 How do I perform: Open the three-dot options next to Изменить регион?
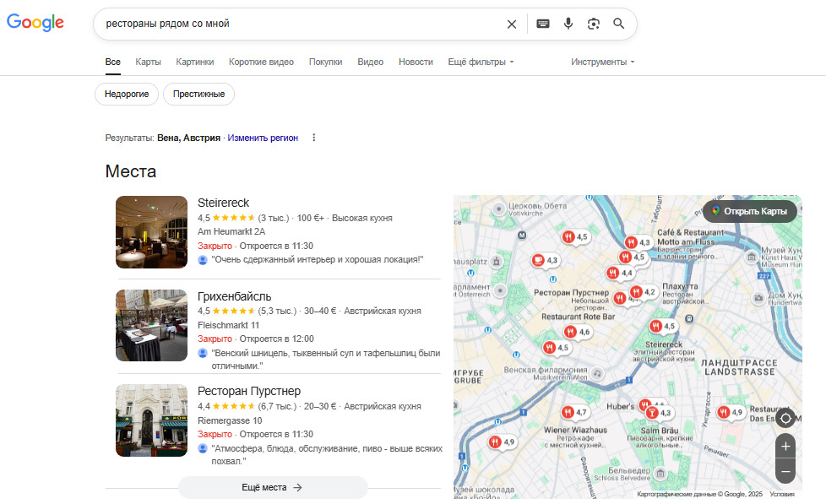pos(314,138)
